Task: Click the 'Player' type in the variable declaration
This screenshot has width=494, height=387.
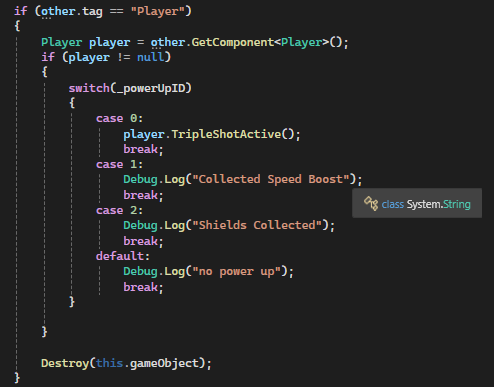Action: (61, 43)
